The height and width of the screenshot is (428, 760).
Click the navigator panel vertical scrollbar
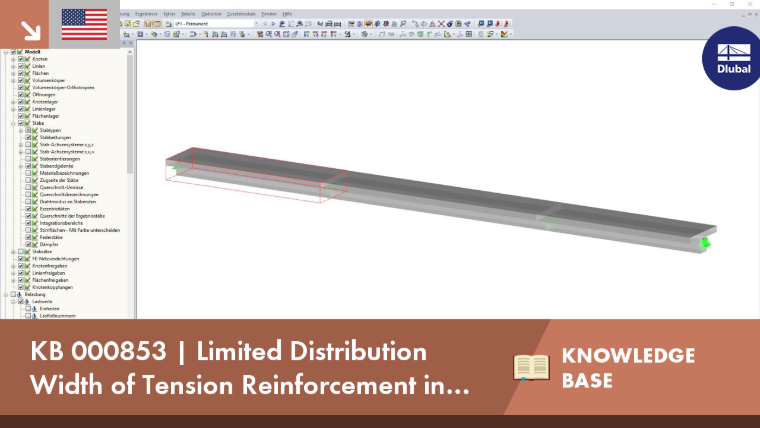pos(130,183)
